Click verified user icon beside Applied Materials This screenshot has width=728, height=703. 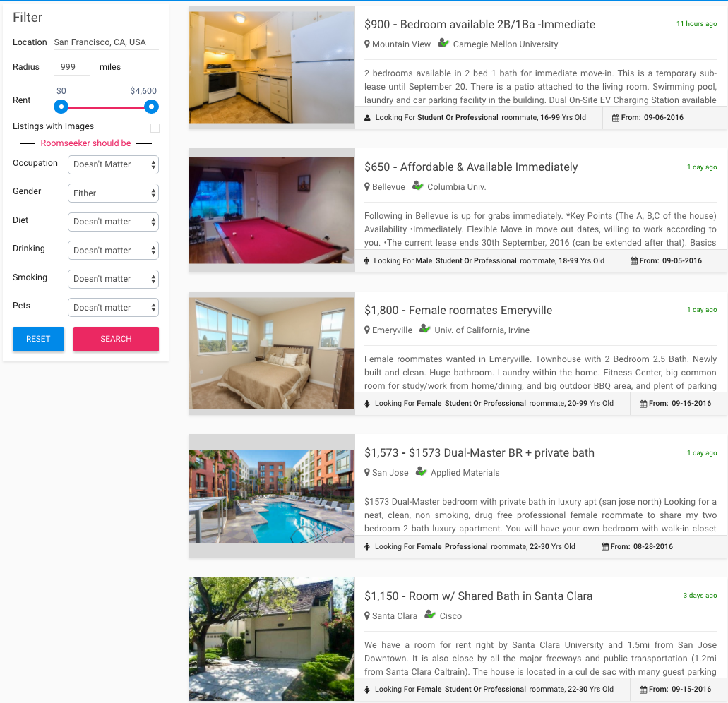(421, 471)
